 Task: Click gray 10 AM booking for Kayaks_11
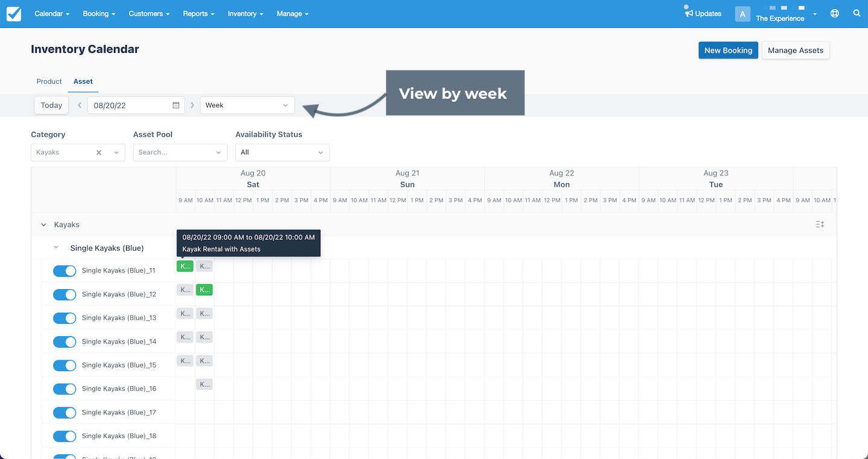tap(204, 266)
